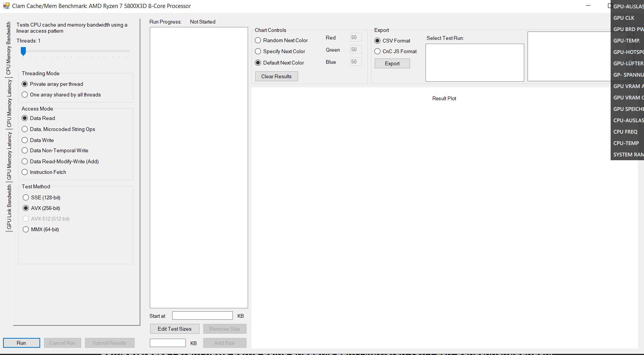This screenshot has width=644, height=355.
Task: Click the Select Test Run list box
Action: [475, 63]
